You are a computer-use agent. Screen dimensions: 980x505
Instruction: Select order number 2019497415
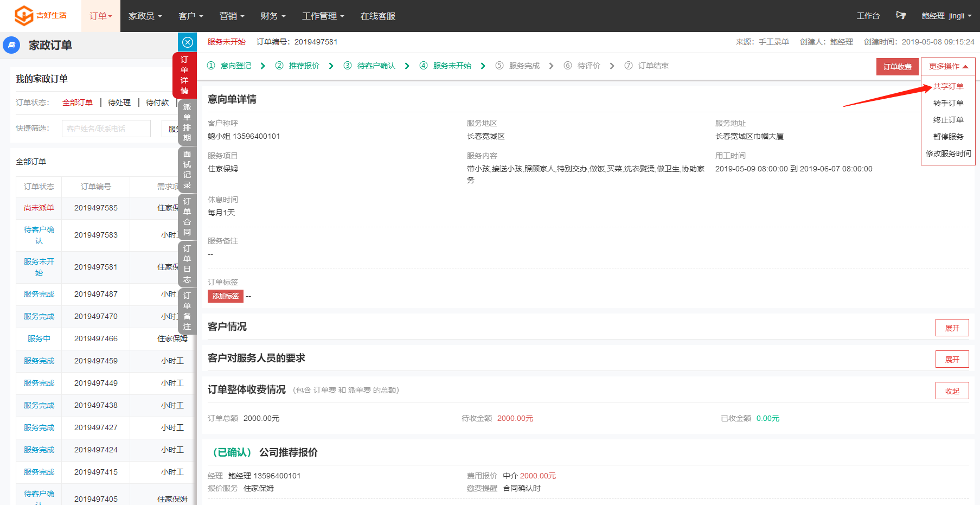[x=96, y=472]
